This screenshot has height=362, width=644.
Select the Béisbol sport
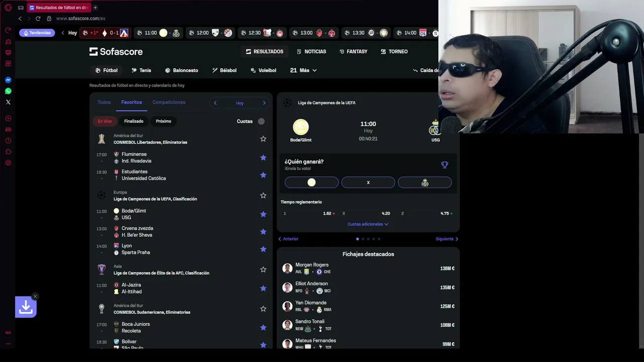224,70
